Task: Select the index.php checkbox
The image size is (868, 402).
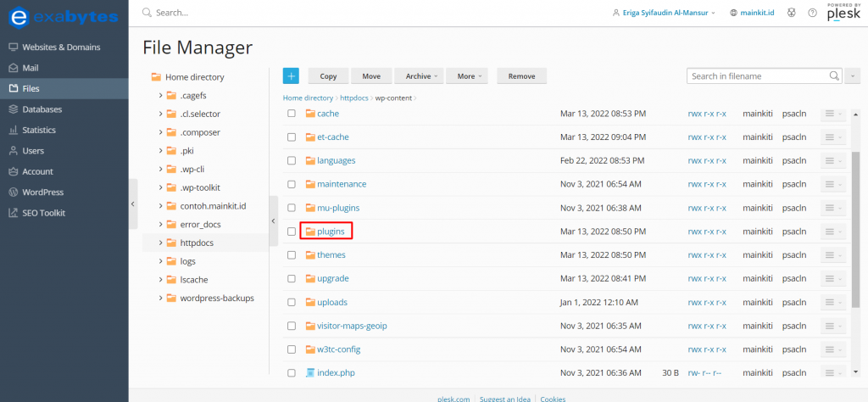Action: 292,372
